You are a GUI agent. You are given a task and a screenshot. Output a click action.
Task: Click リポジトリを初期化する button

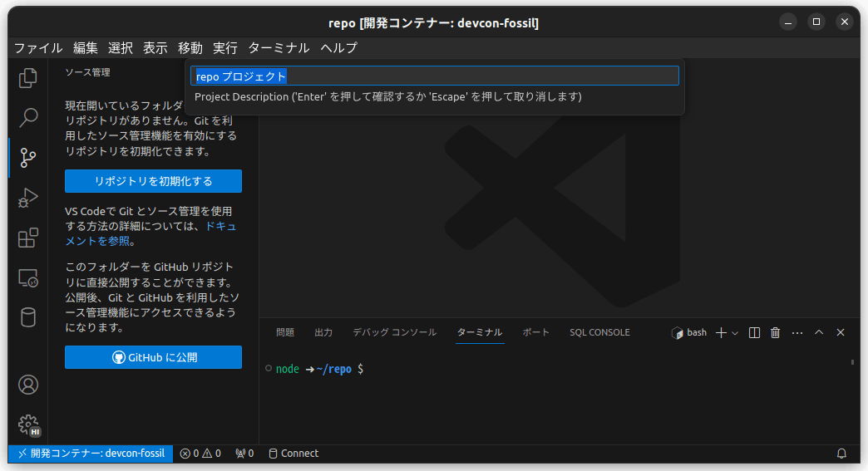[x=153, y=181]
